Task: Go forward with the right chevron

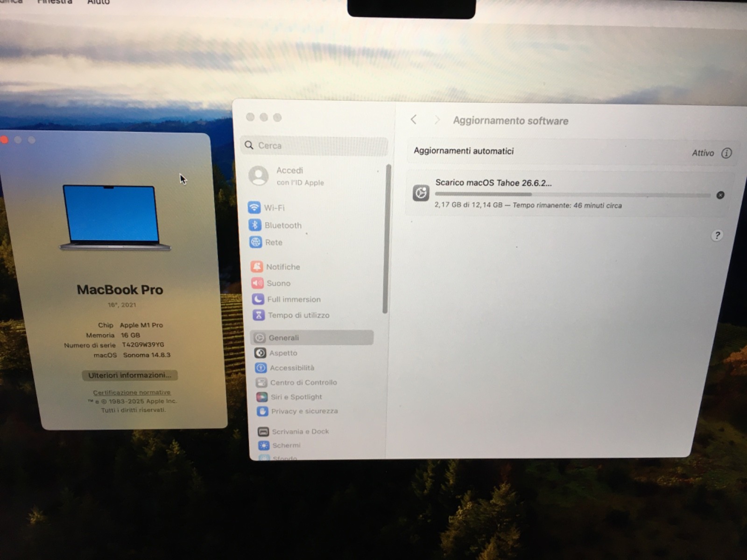Action: (x=437, y=120)
